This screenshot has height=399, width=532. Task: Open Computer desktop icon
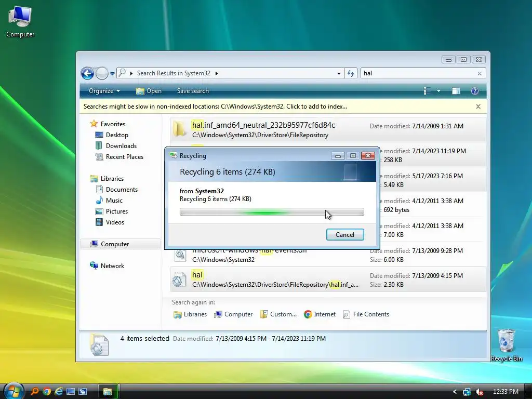20,22
